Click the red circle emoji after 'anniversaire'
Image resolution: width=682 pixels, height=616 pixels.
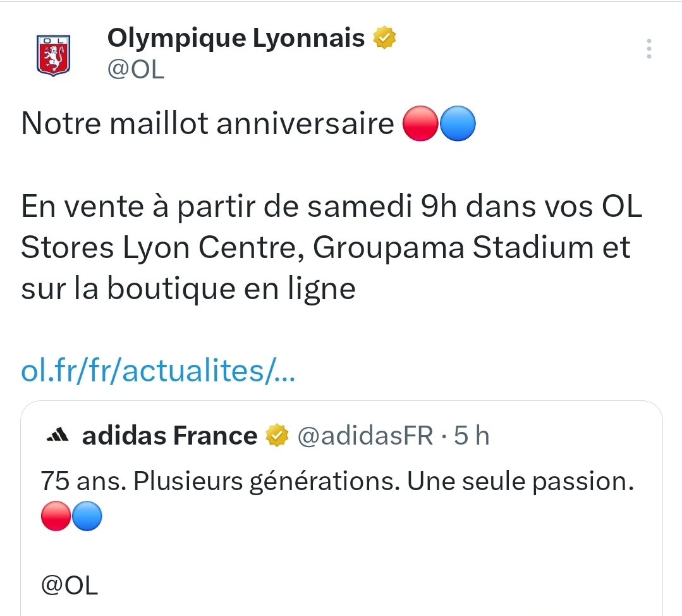[420, 123]
